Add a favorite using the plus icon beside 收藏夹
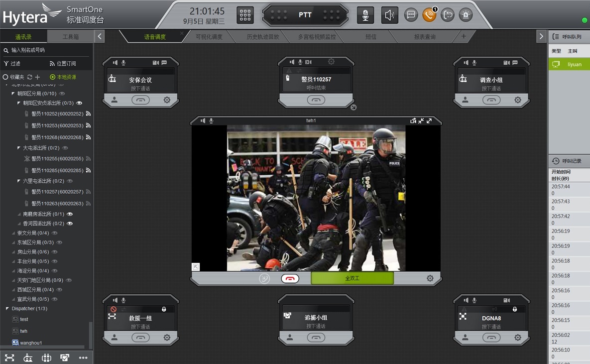The width and height of the screenshot is (590, 364). [x=37, y=77]
